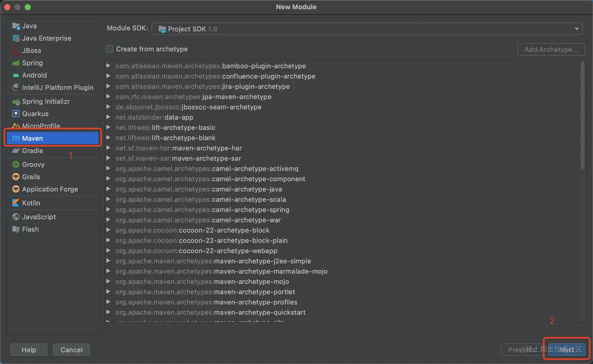Click the Android robot icon
The height and width of the screenshot is (364, 593).
point(16,75)
